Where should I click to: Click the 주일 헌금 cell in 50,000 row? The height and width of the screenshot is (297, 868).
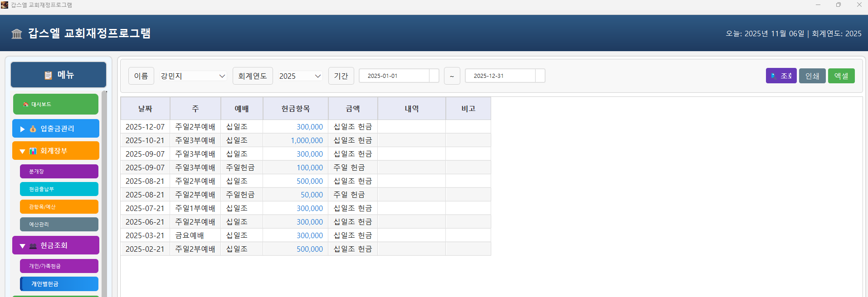click(353, 195)
